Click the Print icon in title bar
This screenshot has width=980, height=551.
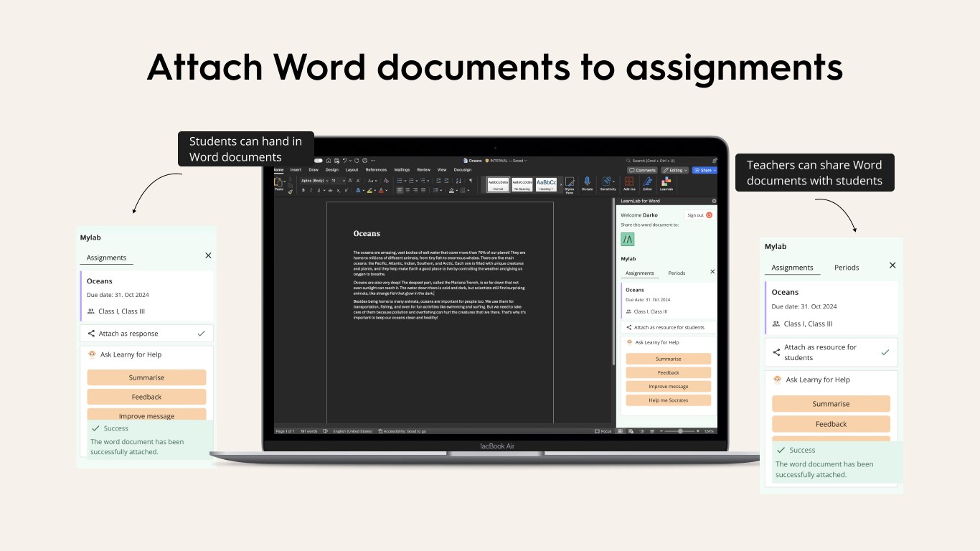pos(364,161)
